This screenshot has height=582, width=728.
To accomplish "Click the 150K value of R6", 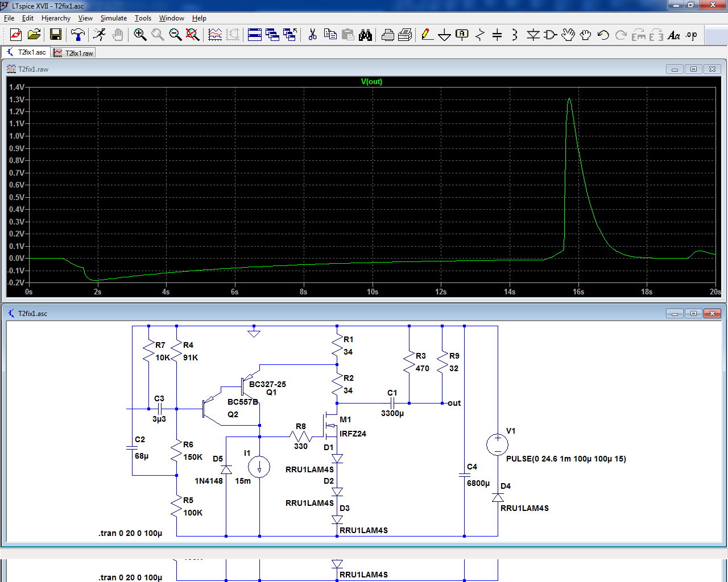I will pyautogui.click(x=193, y=457).
